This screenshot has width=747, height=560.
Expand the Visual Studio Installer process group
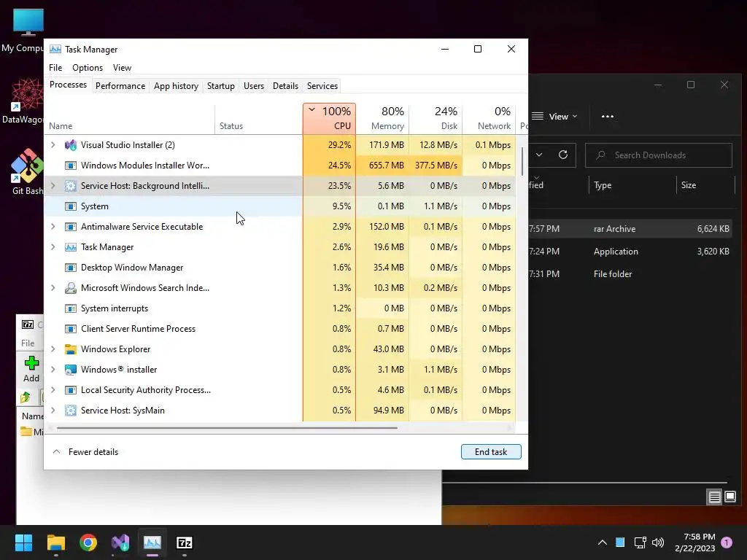[53, 145]
